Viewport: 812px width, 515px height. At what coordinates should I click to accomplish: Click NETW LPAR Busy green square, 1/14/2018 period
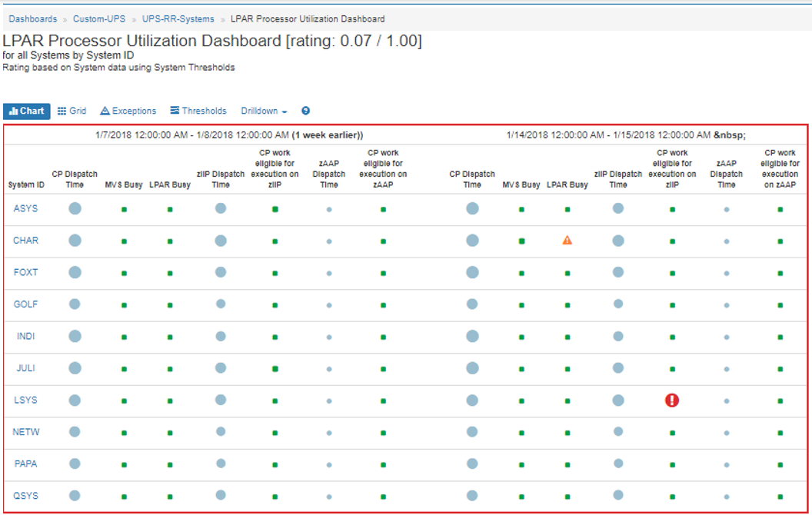pos(567,434)
